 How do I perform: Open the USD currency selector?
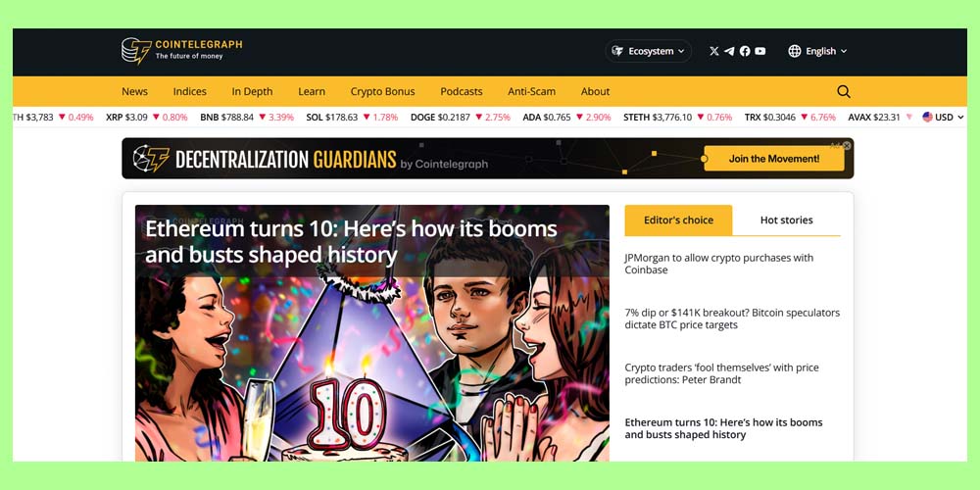[x=943, y=117]
